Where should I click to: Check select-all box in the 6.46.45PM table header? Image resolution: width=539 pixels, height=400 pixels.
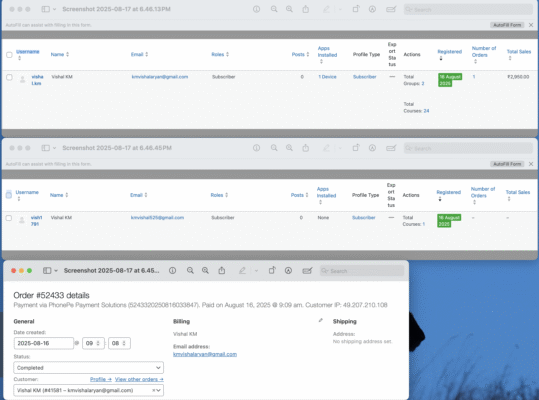(x=9, y=195)
